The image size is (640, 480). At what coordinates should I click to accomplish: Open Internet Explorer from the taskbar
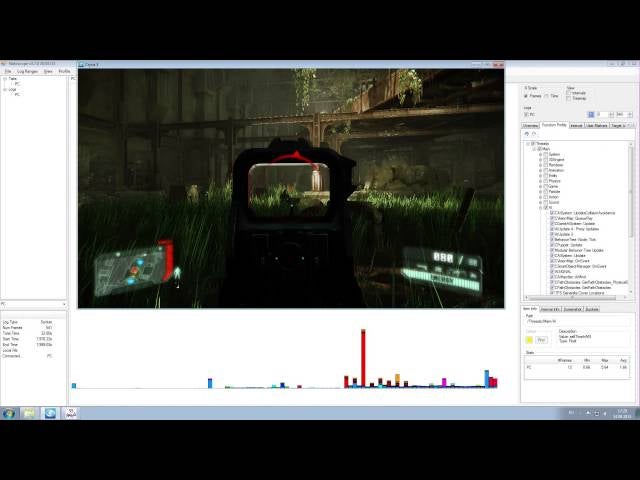[x=50, y=412]
